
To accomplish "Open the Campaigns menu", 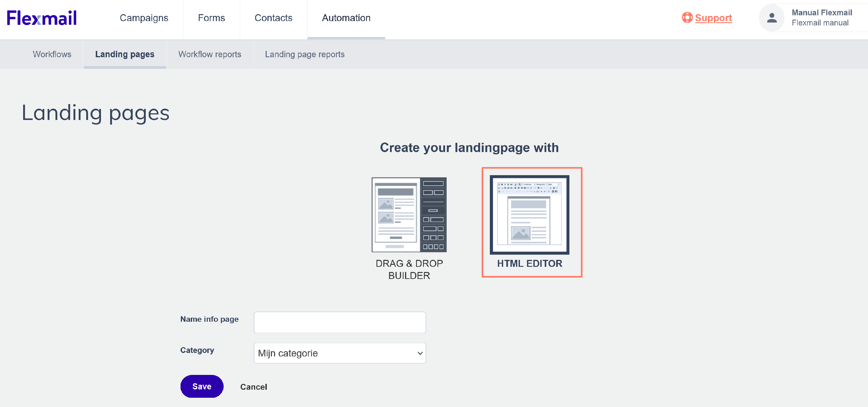I will 144,18.
